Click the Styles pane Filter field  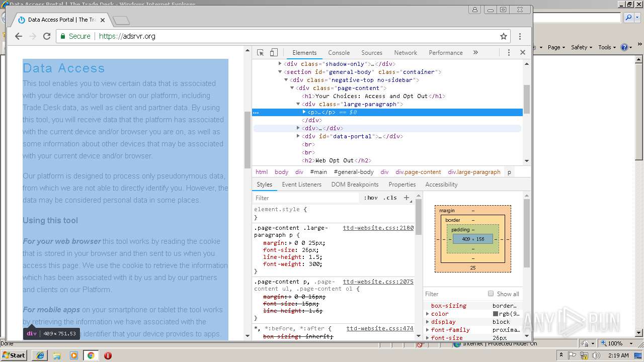coord(307,198)
